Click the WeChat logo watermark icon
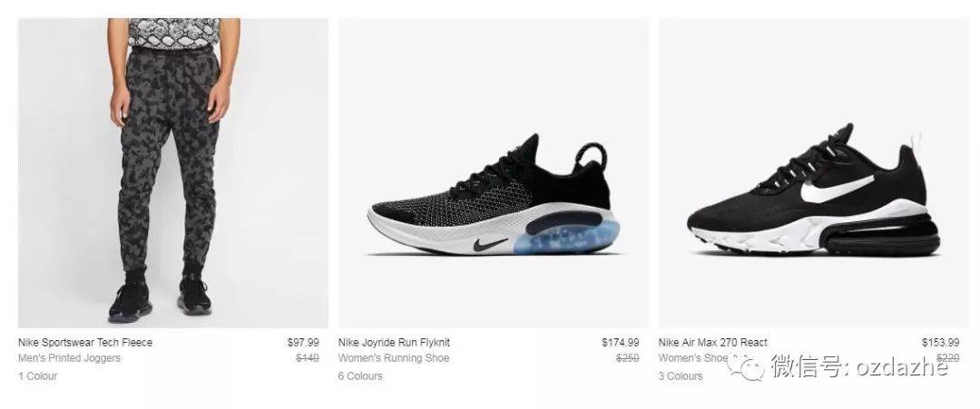The width and height of the screenshot is (980, 409). pyautogui.click(x=745, y=367)
